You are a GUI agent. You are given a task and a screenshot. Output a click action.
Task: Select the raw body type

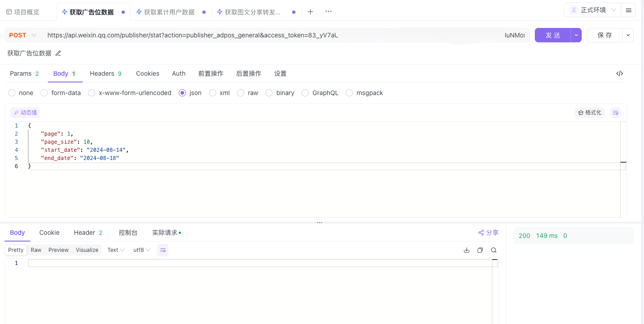pos(248,93)
